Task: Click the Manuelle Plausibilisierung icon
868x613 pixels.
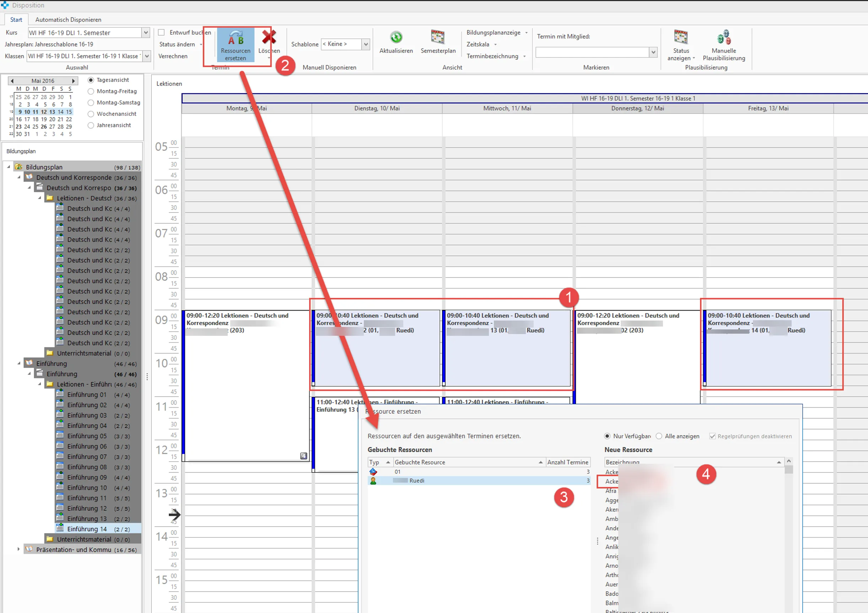Action: point(724,37)
